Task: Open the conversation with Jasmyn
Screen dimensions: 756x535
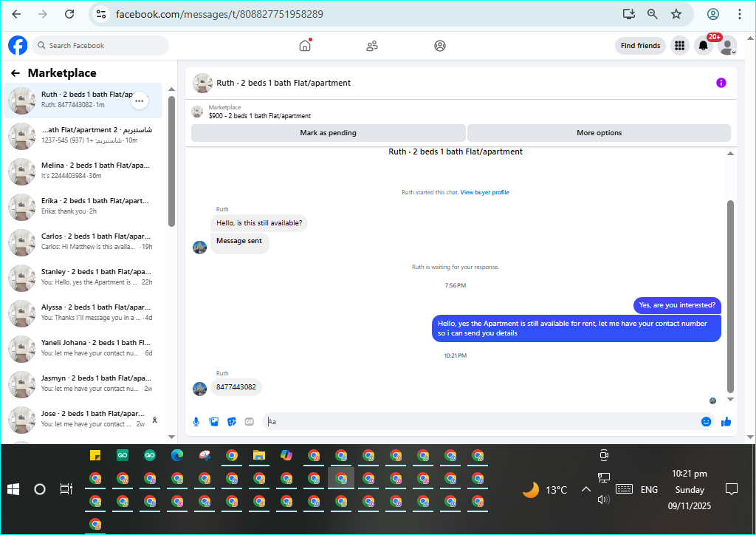Action: 83,384
